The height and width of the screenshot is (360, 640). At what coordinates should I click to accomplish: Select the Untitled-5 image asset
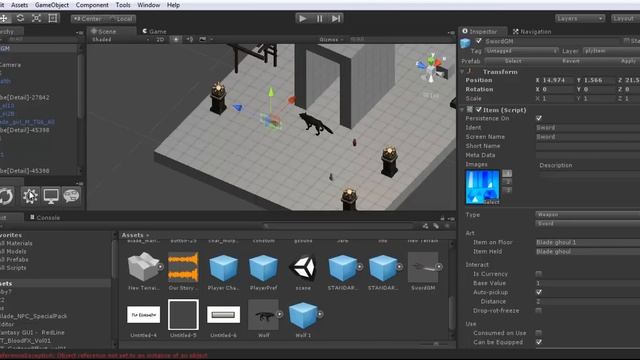tap(183, 315)
